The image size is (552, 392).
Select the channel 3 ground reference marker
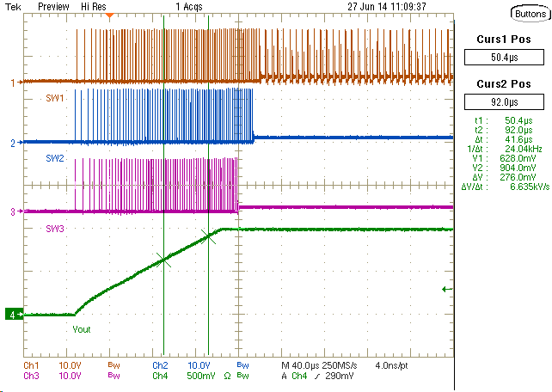[13, 211]
